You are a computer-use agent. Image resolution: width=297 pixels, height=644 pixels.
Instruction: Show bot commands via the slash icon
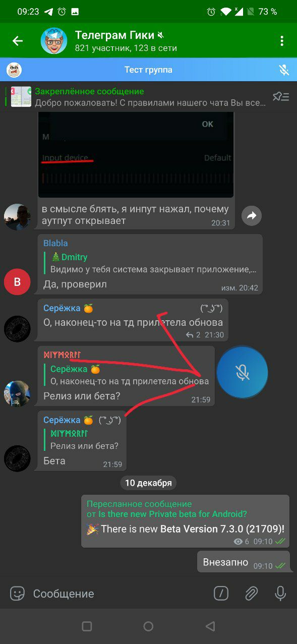(x=221, y=594)
